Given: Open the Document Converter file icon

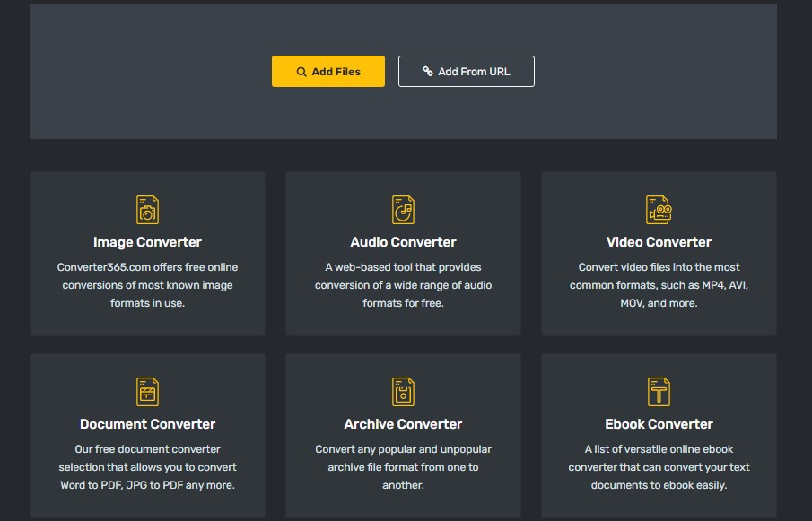Looking at the screenshot, I should coord(147,392).
